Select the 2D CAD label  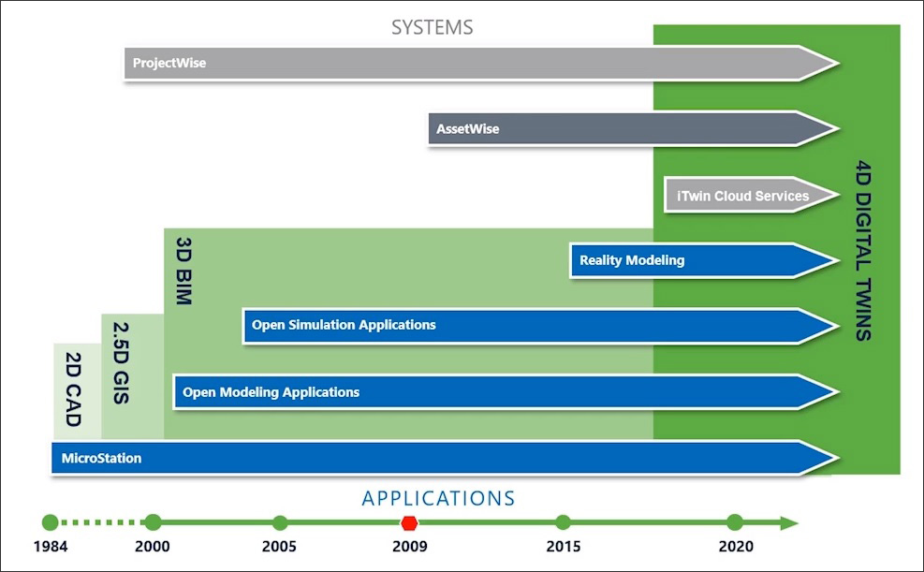(x=73, y=389)
